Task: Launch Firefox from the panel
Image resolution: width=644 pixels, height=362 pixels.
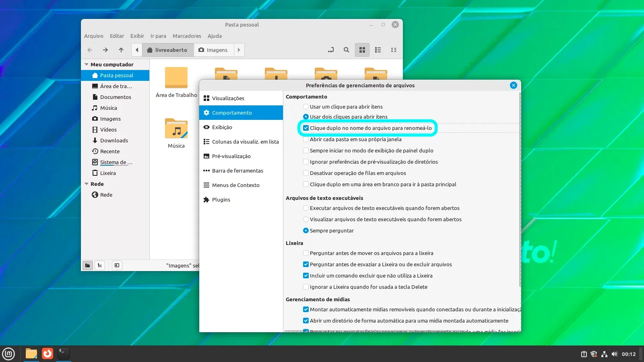Action: [47, 354]
